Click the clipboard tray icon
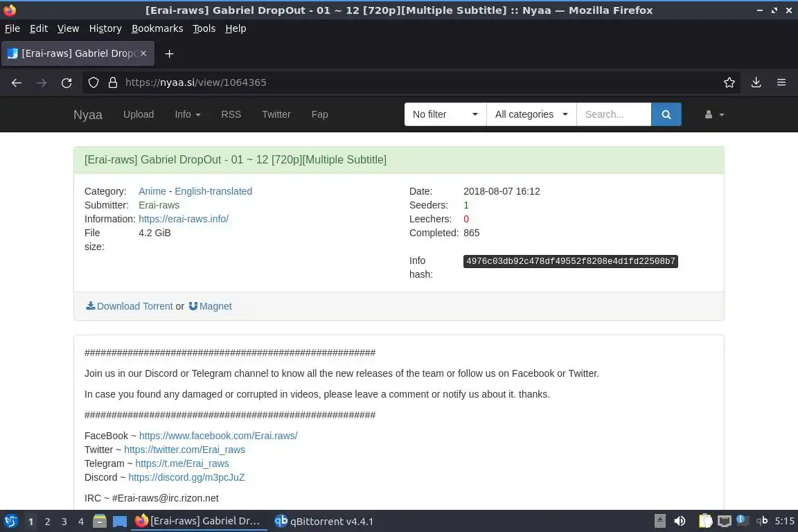 coord(705,522)
